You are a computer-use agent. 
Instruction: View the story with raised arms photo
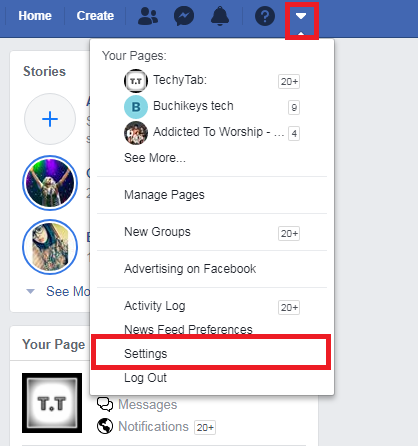pyautogui.click(x=50, y=183)
